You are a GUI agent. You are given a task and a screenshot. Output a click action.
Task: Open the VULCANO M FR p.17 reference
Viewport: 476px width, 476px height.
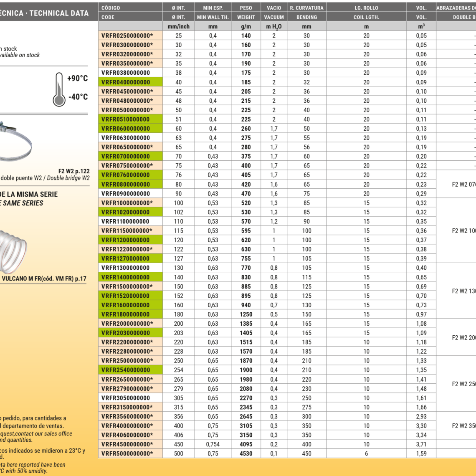coord(44,279)
